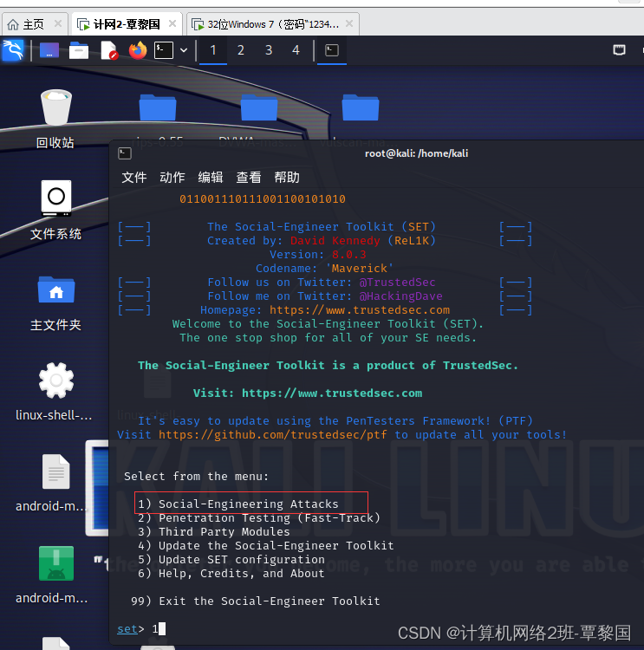Viewport: 644px width, 650px height.
Task: Open the 编辑 menu in terminal
Action: [x=211, y=178]
